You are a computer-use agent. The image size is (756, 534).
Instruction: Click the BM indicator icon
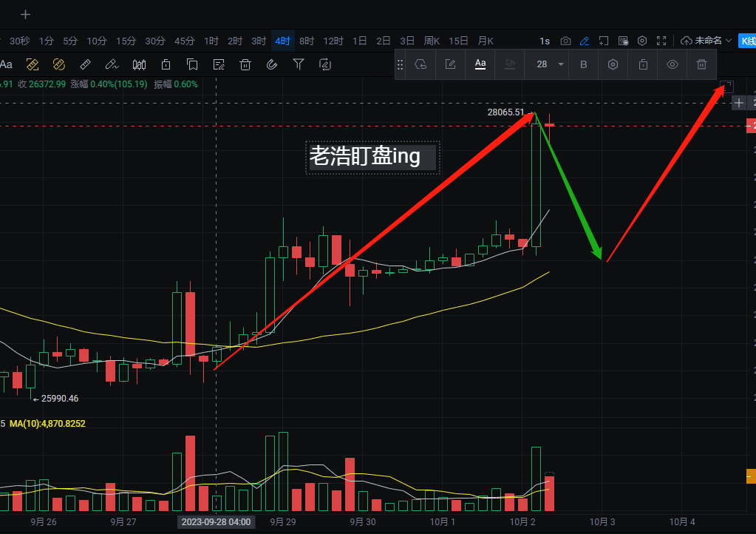[x=623, y=41]
